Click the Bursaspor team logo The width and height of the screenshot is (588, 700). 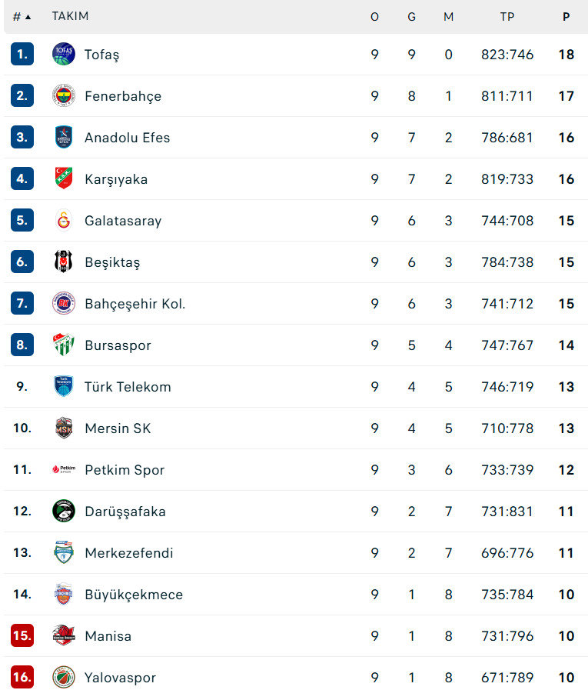point(63,345)
